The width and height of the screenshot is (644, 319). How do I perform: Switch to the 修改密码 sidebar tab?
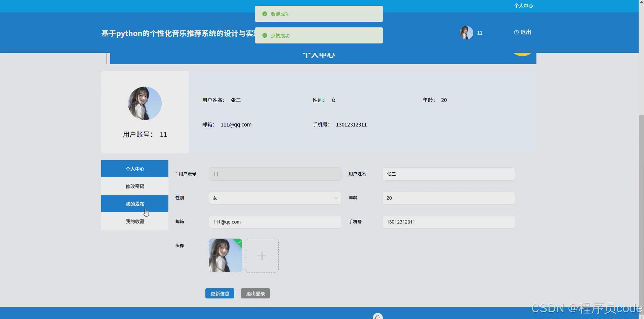click(x=134, y=186)
